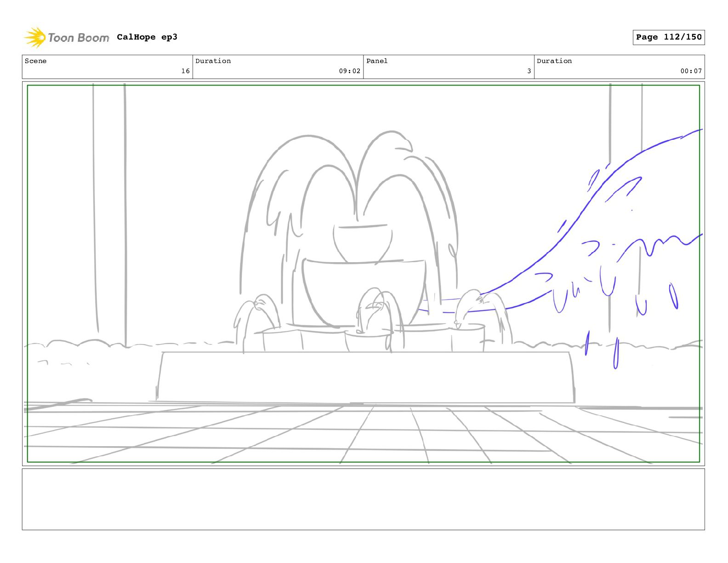The image size is (728, 563).
Task: Click the Page 112/150 indicator box
Action: coord(668,37)
